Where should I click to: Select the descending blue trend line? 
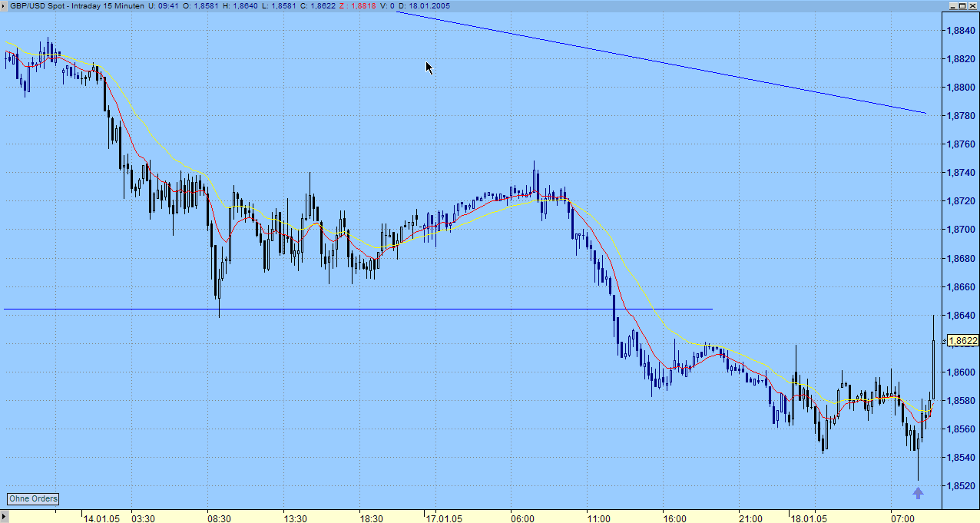coord(661,62)
